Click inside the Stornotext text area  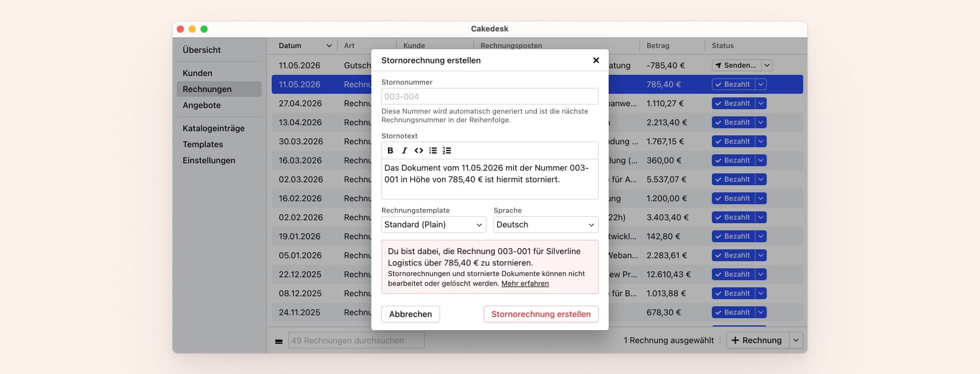coord(490,179)
